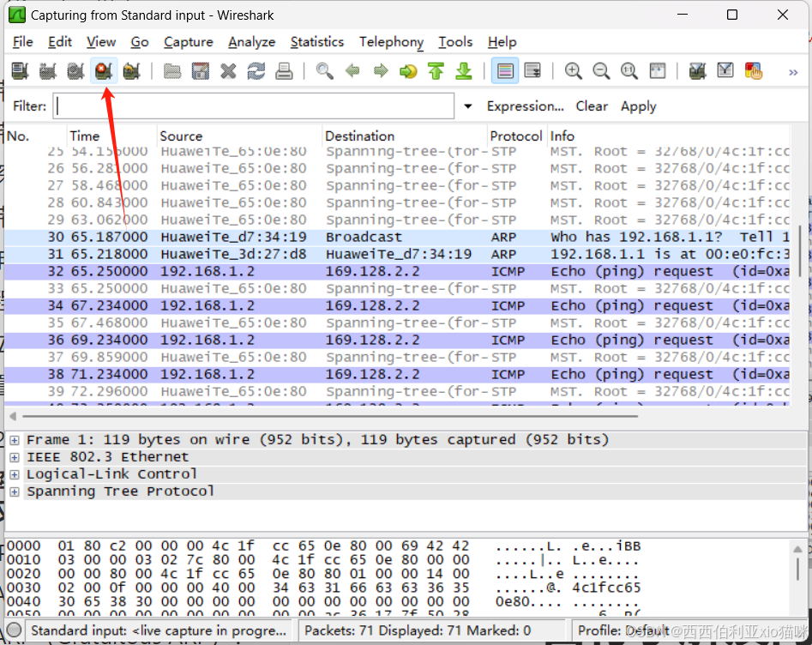
Task: Stop the running live capture
Action: coord(104,70)
